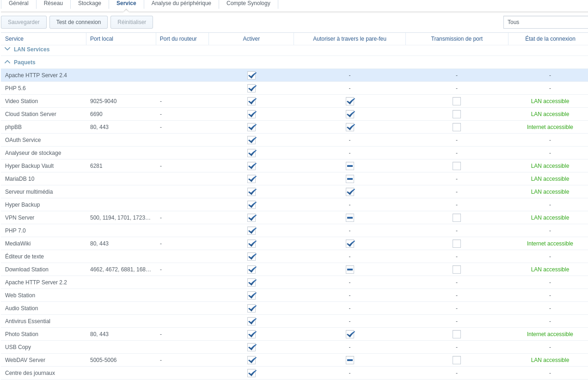Viewport: 588px width, 380px height.
Task: Select the Service tab
Action: tap(126, 4)
